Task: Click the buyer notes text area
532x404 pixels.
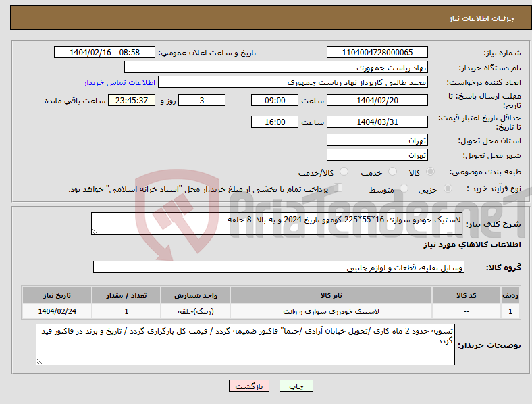Action: [x=245, y=345]
